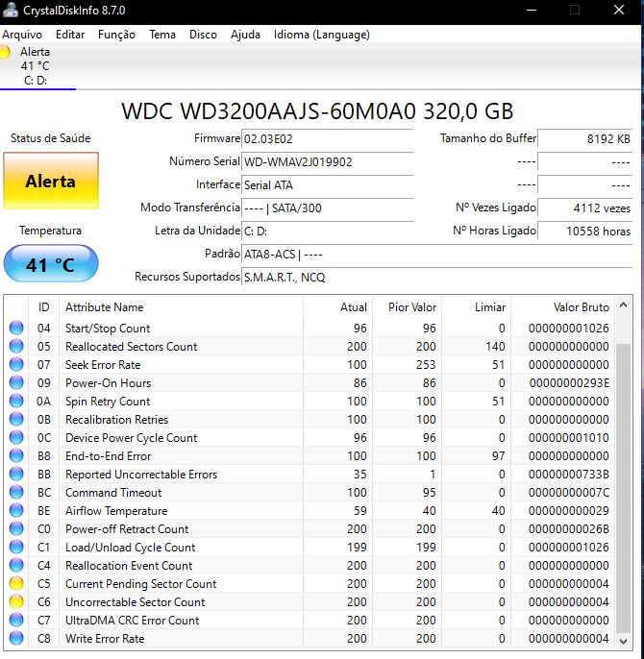Select the Uncorrectable Sector Count attribute name
Viewport: 644px width, 659px height.
(135, 601)
